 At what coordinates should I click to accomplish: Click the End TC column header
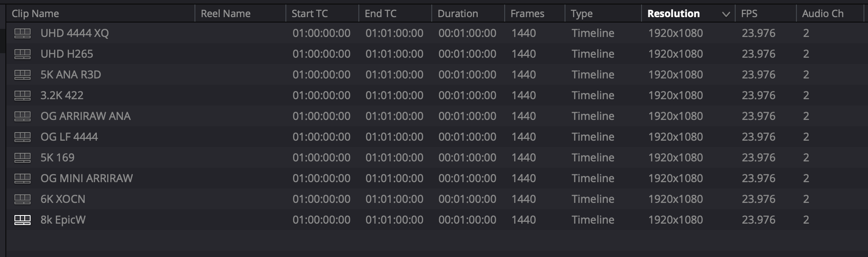click(380, 14)
